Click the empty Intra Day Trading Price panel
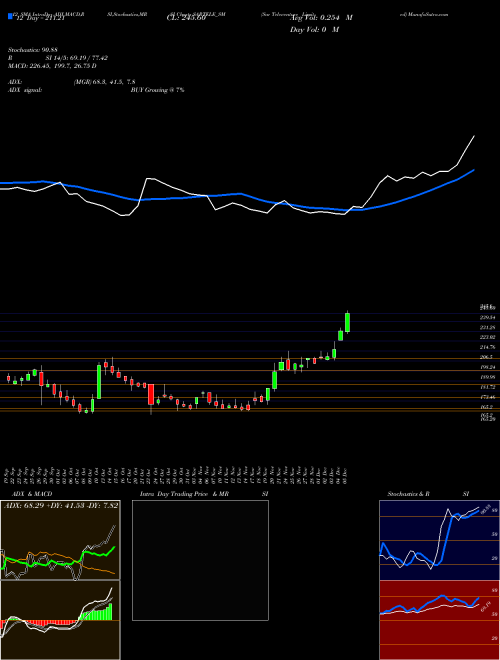 pos(200,560)
